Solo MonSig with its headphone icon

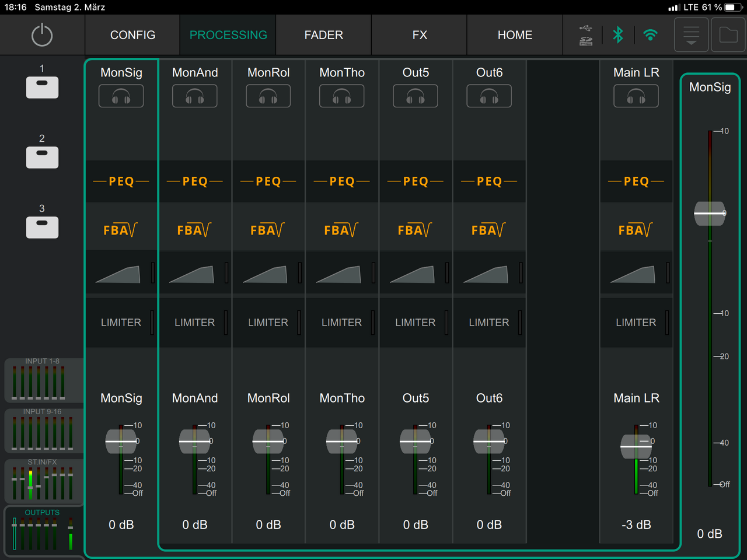121,96
